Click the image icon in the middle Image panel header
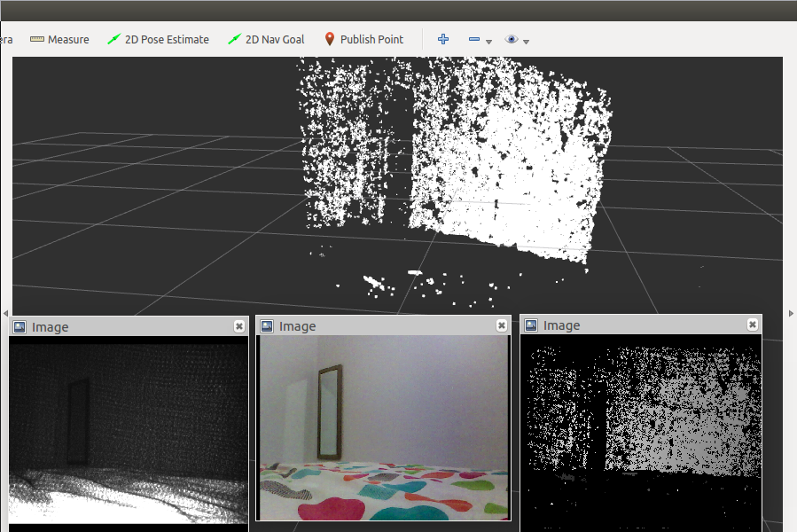797x532 pixels. [x=267, y=325]
